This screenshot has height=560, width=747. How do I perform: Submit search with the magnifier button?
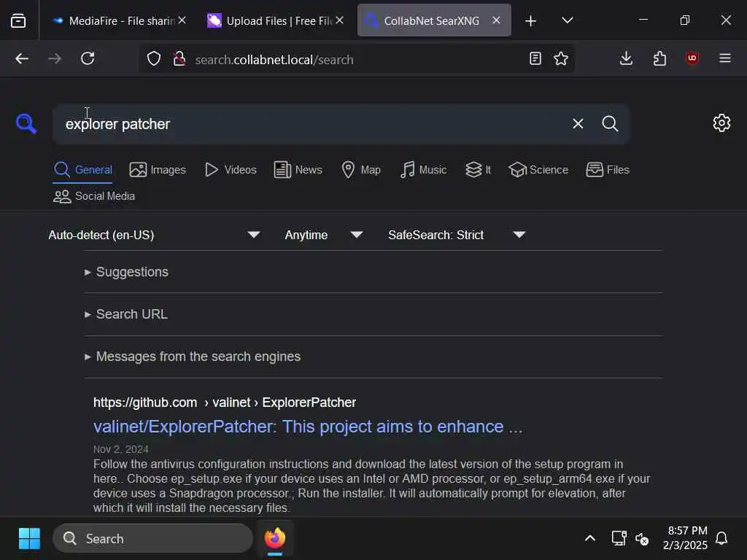(x=611, y=124)
